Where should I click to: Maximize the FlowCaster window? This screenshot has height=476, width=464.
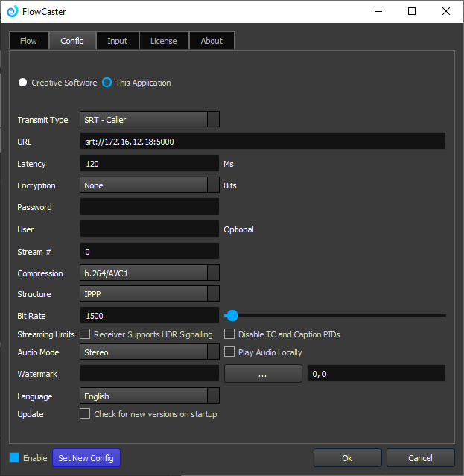(412, 11)
